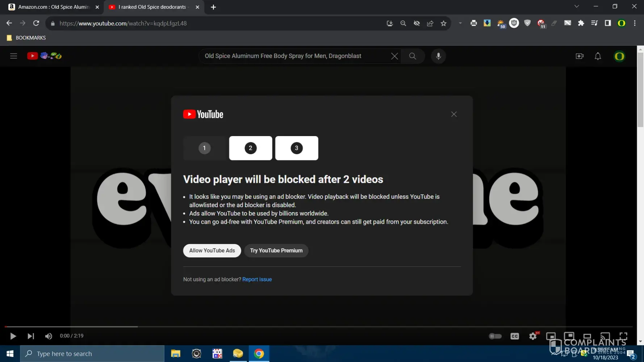Open the YouTube hamburger guide menu
This screenshot has height=362, width=644.
click(x=14, y=56)
